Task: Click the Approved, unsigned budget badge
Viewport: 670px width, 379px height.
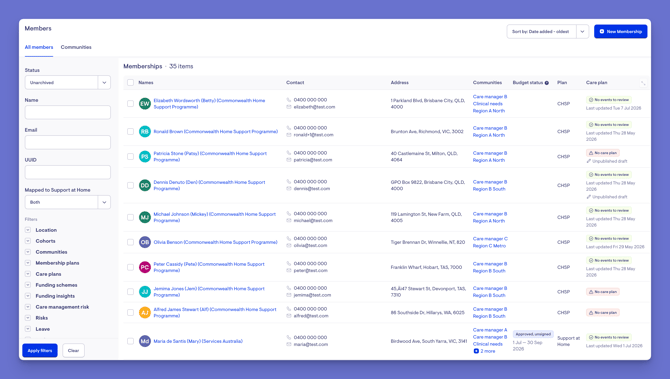Action: (x=533, y=334)
